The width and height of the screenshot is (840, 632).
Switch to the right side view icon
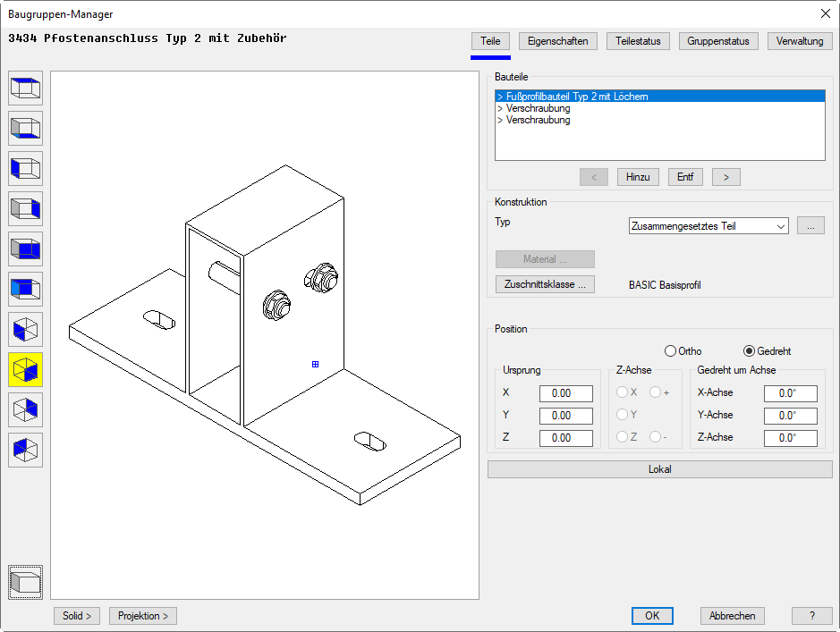click(x=25, y=209)
